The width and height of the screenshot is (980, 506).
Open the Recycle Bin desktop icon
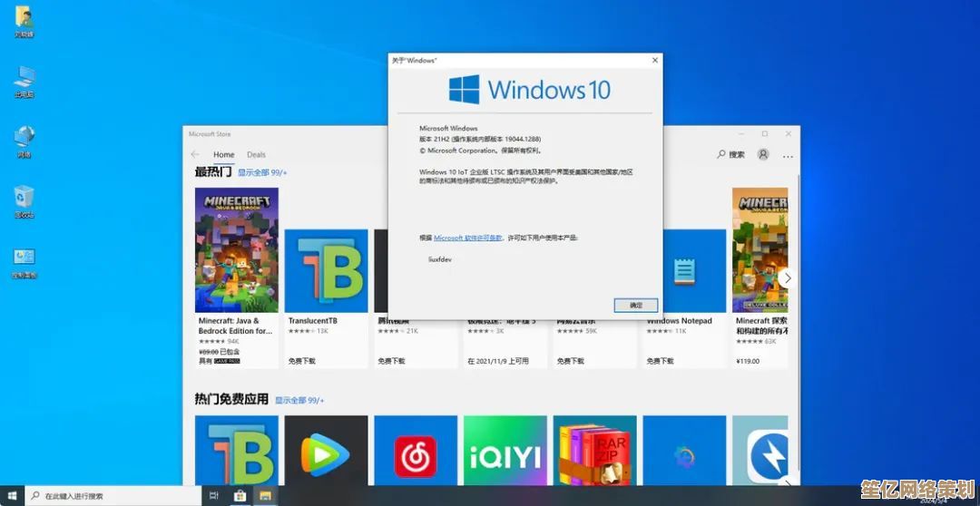[x=24, y=201]
